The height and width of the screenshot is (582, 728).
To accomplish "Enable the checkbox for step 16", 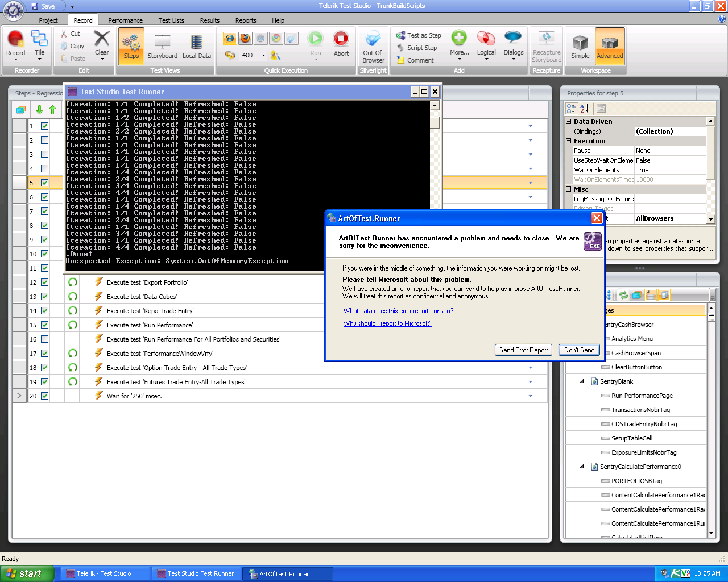I will (45, 339).
